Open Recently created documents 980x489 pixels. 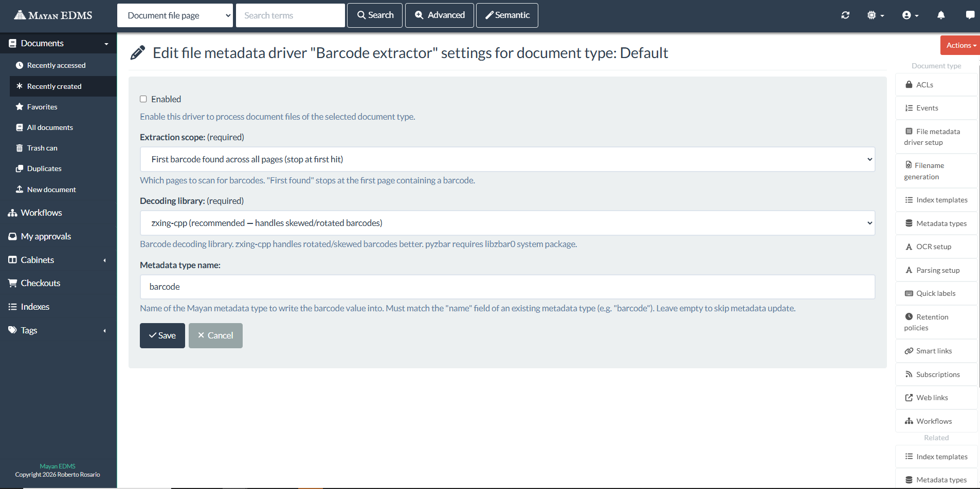point(63,86)
